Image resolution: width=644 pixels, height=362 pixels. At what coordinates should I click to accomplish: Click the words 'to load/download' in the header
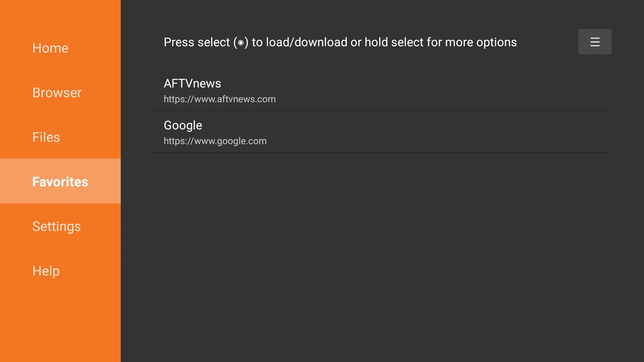coord(300,42)
